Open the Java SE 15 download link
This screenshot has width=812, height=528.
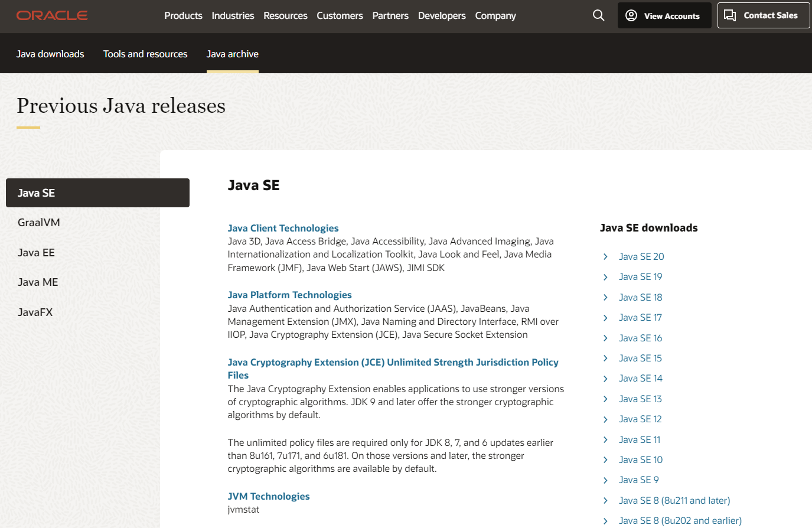(640, 358)
